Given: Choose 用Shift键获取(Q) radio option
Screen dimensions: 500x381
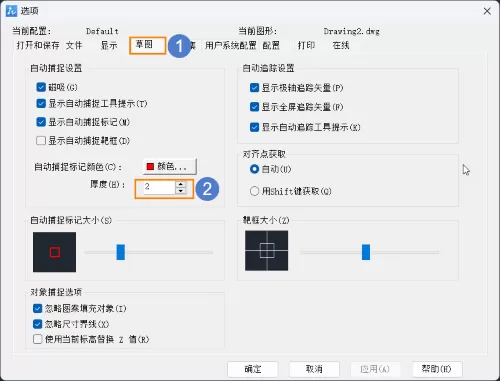Looking at the screenshot, I should [254, 191].
